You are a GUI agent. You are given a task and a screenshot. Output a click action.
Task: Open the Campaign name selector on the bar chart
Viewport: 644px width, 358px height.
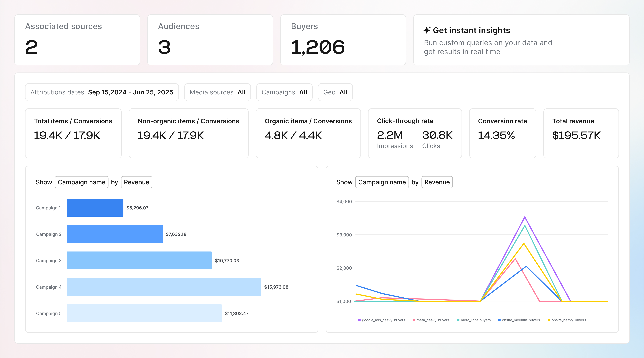82,182
